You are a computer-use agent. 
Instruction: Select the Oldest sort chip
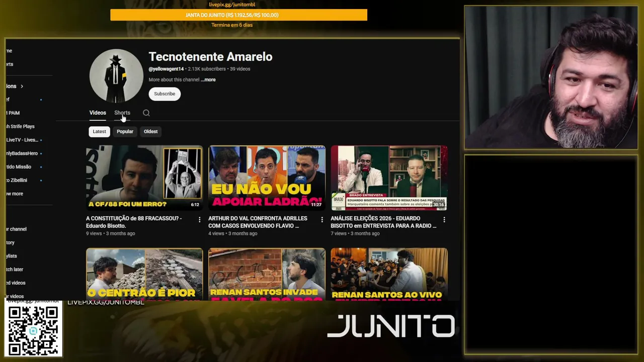[x=151, y=132]
